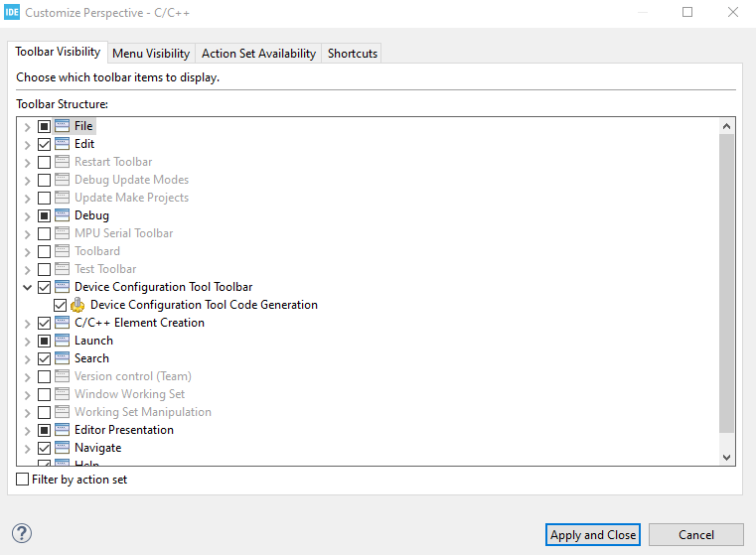Screen dimensions: 756x555
Task: Click the help question mark icon
Action: pyautogui.click(x=22, y=534)
